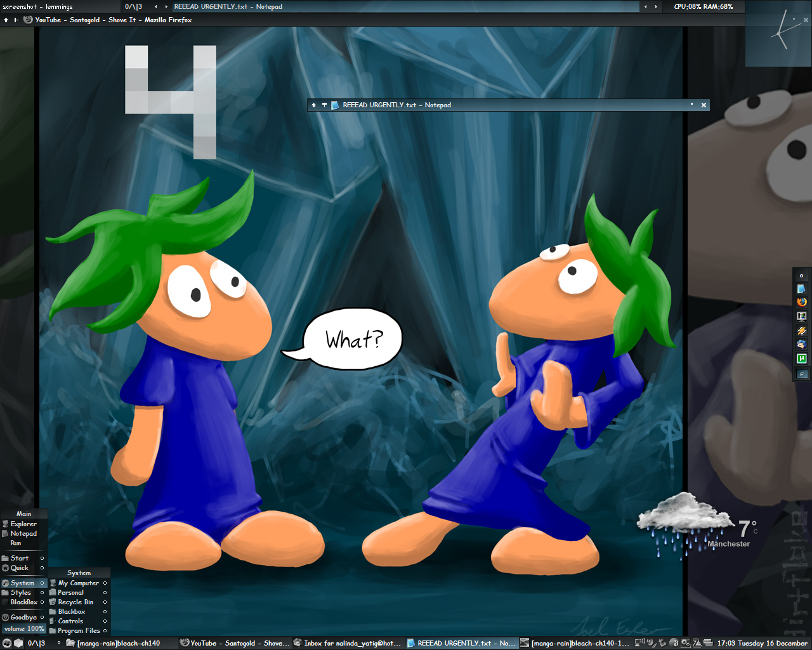Launch Notepad from the side dock

tap(801, 289)
